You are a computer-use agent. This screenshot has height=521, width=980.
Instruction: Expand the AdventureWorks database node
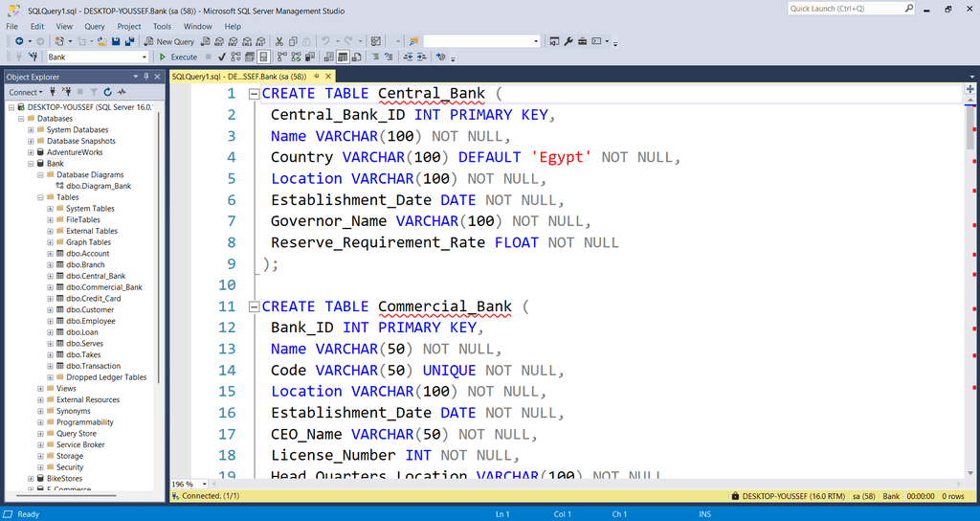click(x=31, y=152)
